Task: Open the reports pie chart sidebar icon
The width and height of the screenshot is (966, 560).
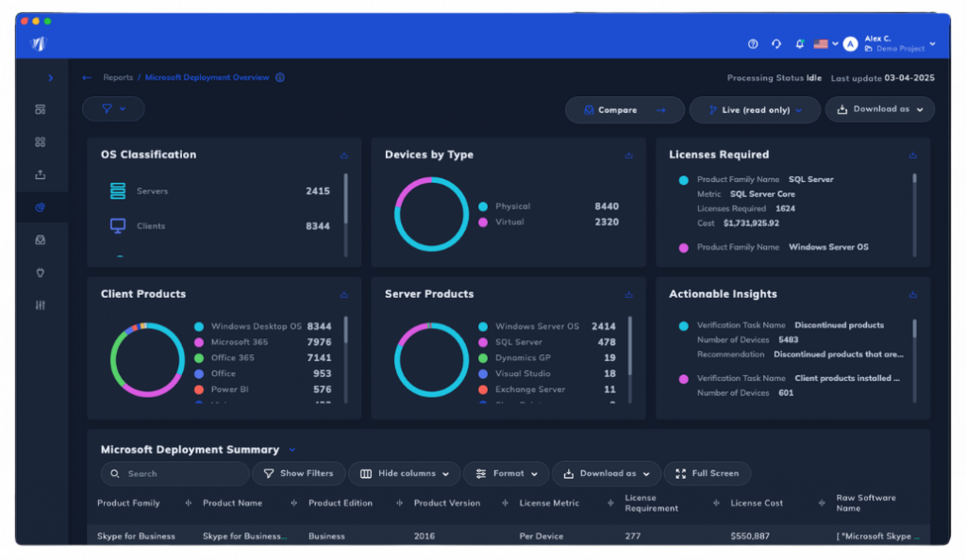Action: click(x=40, y=207)
